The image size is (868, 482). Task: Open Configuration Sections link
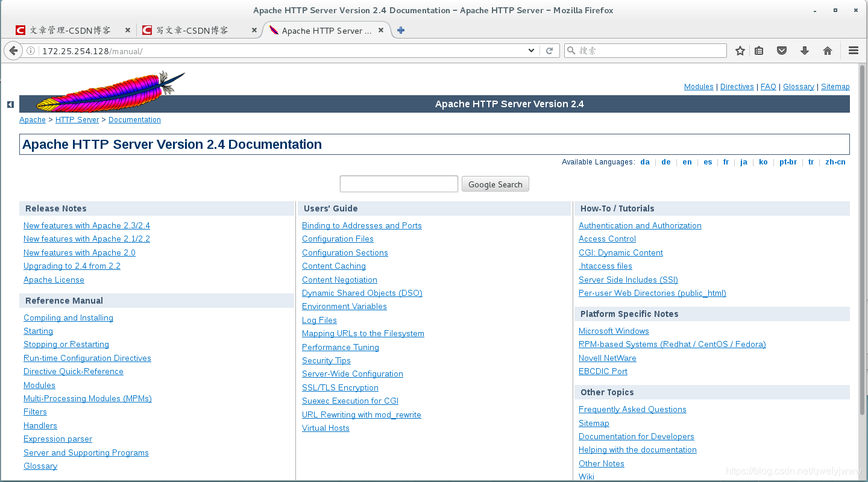coord(345,252)
